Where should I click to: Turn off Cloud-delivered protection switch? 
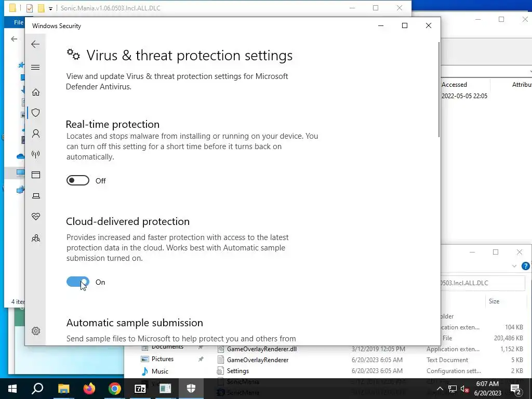[x=78, y=282]
